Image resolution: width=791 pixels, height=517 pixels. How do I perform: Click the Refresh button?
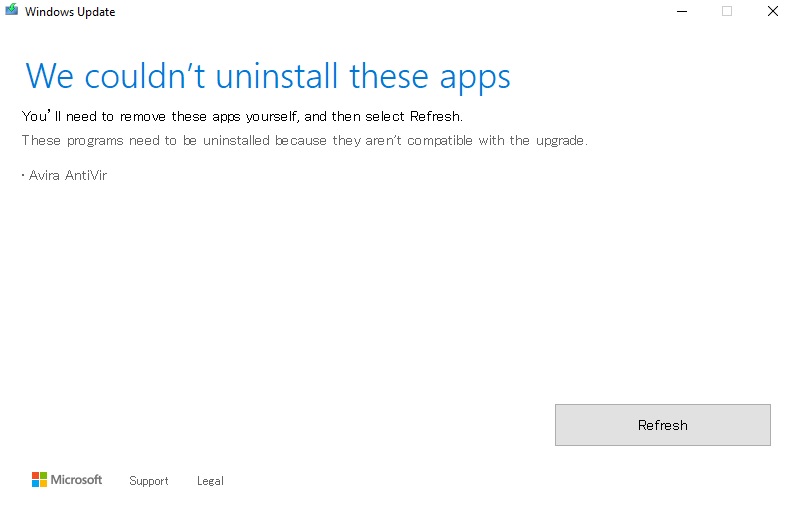[x=662, y=425]
